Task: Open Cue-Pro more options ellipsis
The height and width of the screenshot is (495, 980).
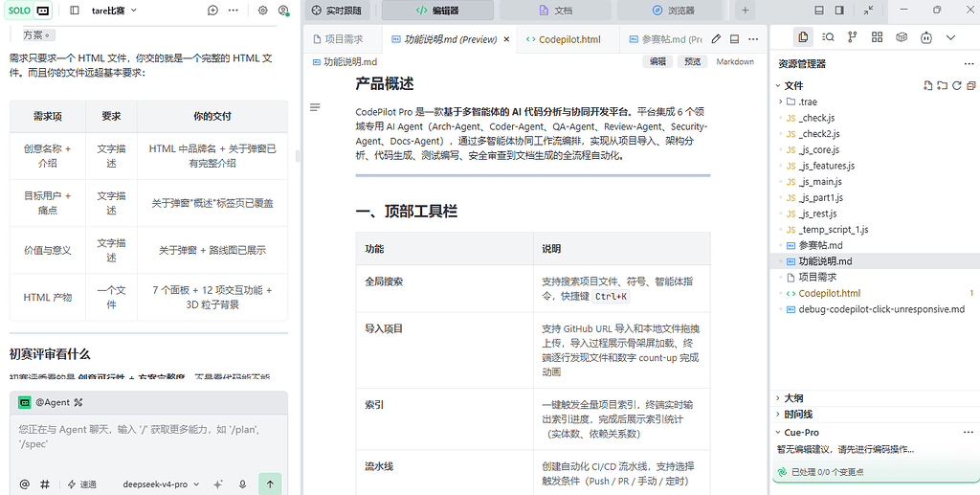Action: click(969, 433)
